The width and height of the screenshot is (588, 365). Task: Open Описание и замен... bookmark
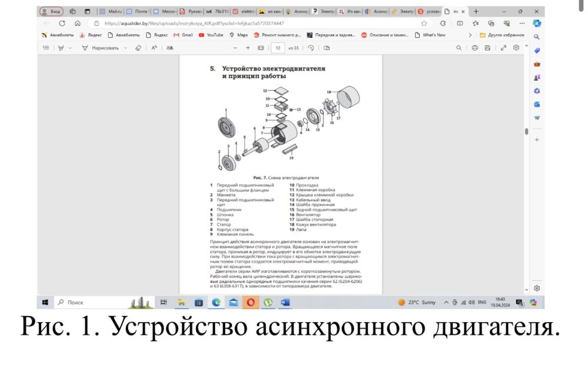(385, 35)
